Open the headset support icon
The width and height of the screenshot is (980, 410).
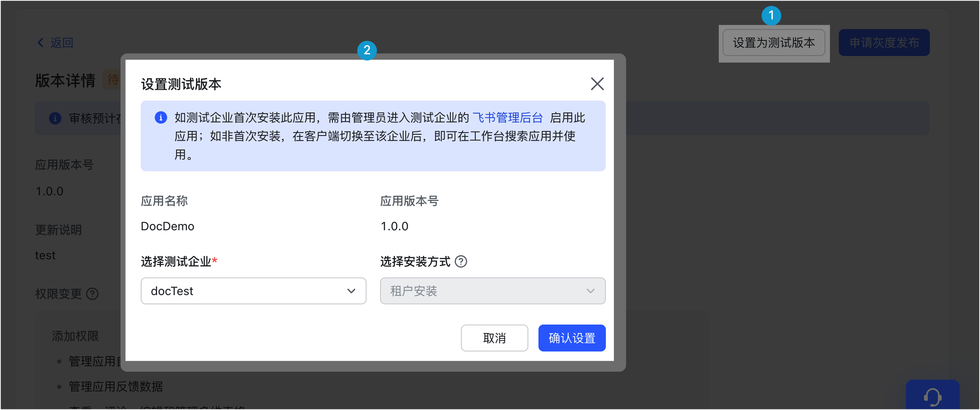pyautogui.click(x=932, y=397)
